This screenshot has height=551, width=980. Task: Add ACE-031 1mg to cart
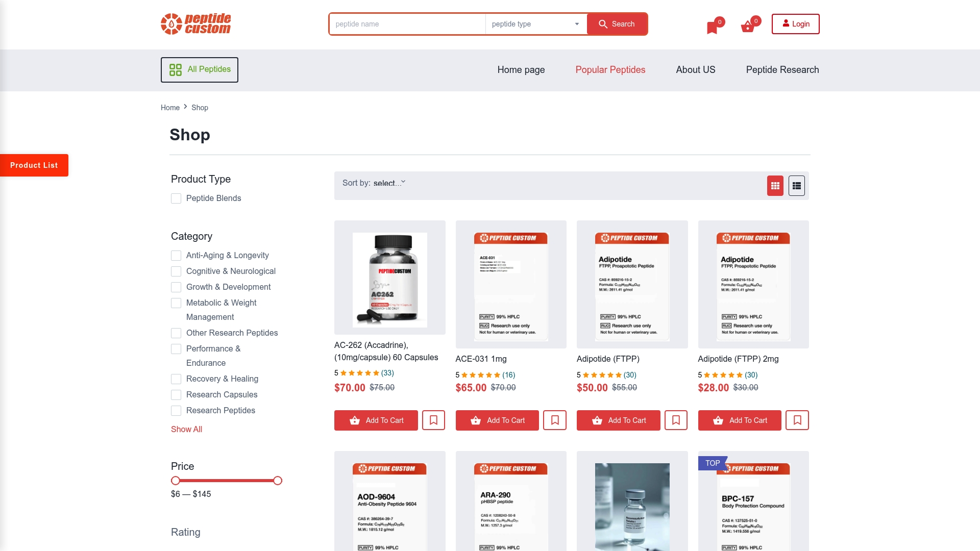[x=497, y=420]
